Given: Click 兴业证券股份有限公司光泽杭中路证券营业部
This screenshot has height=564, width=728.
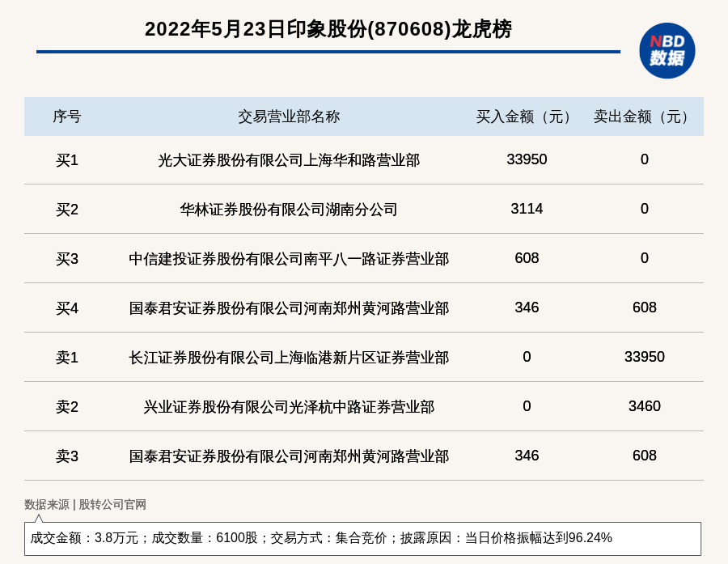Looking at the screenshot, I should point(289,406).
